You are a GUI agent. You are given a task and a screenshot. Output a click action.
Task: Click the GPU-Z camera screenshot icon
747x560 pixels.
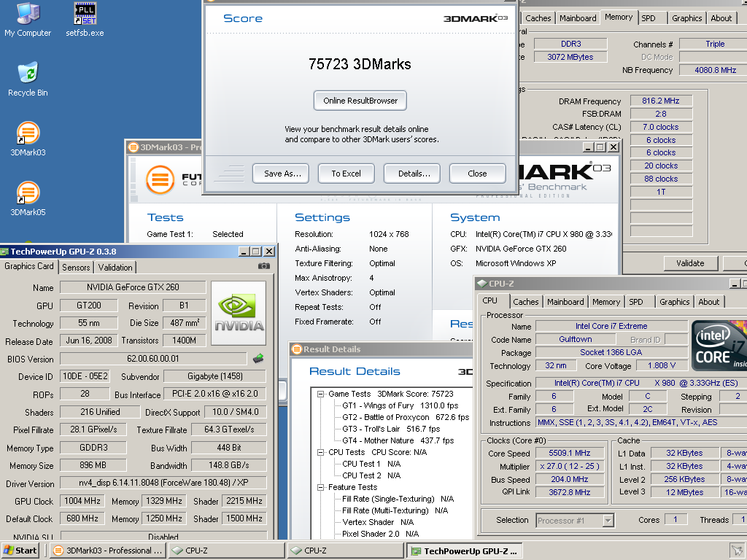pyautogui.click(x=264, y=266)
